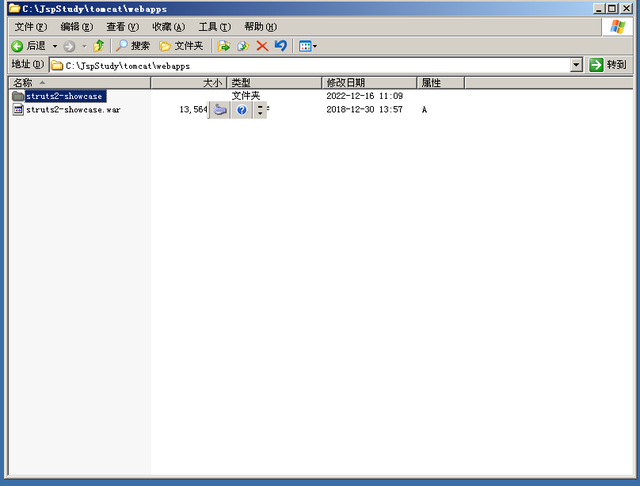640x486 pixels.
Task: Open the Search (搜索) toolbar button
Action: [133, 46]
